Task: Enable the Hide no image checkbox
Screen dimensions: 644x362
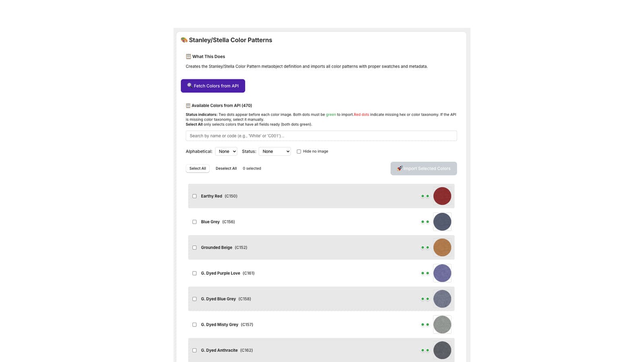Action: point(299,152)
